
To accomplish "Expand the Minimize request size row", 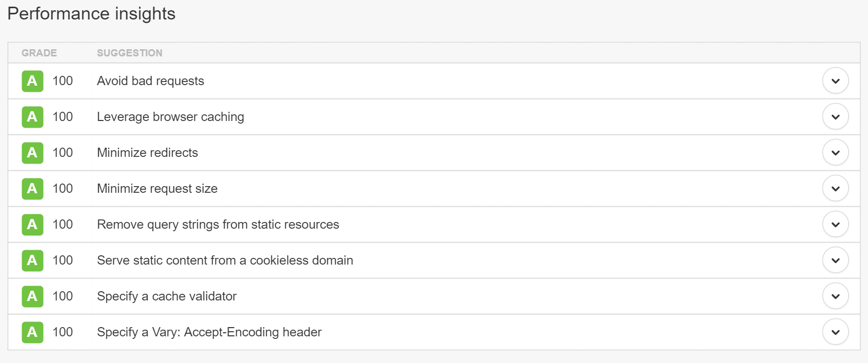I will [x=836, y=188].
